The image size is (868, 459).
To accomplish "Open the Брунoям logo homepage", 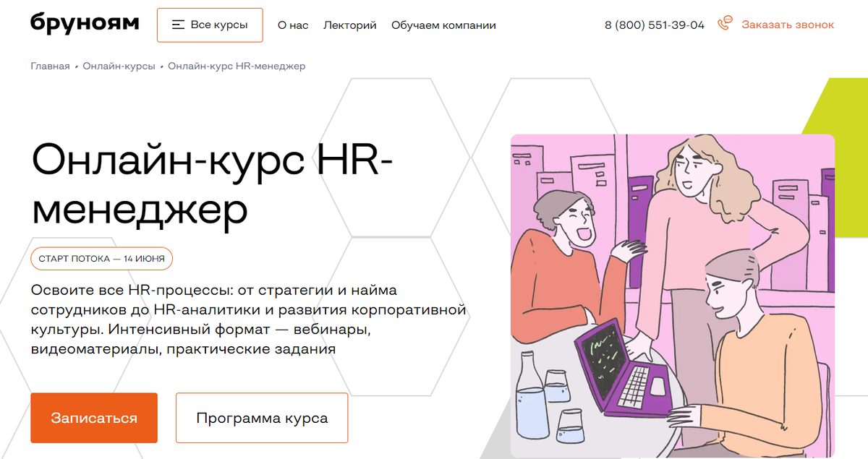I will click(x=85, y=24).
